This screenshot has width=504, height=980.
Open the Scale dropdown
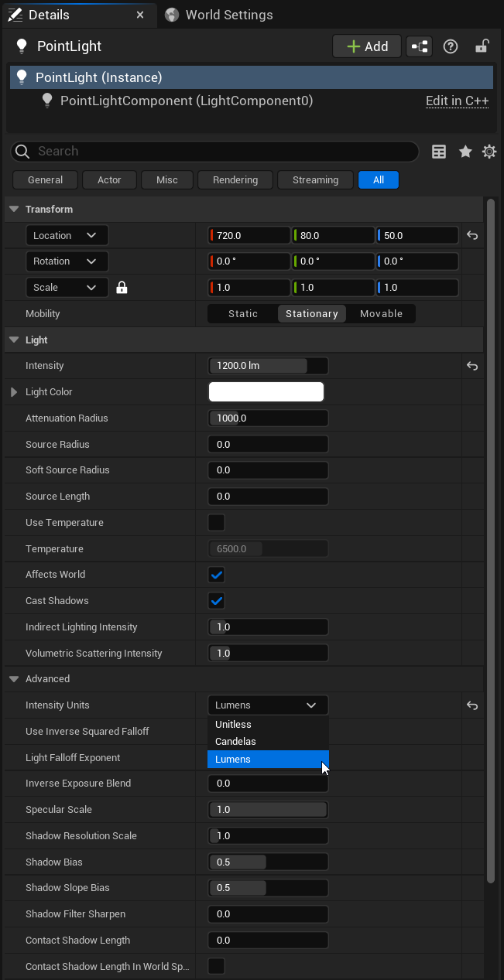point(67,288)
